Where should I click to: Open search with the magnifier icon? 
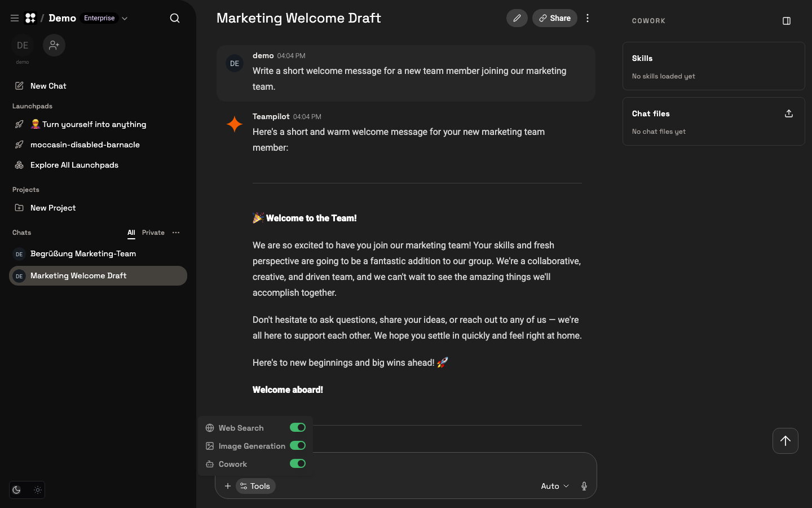(175, 18)
